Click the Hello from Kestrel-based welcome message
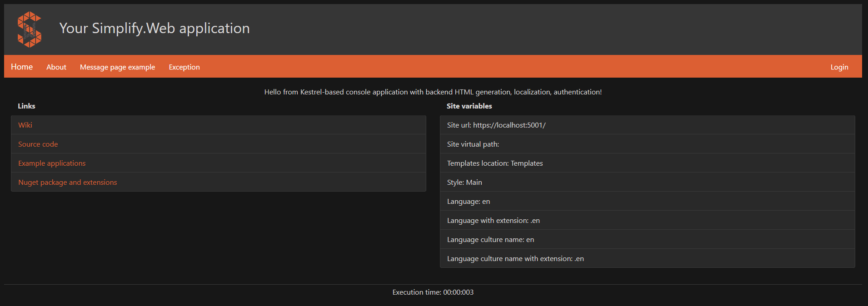 (x=433, y=92)
